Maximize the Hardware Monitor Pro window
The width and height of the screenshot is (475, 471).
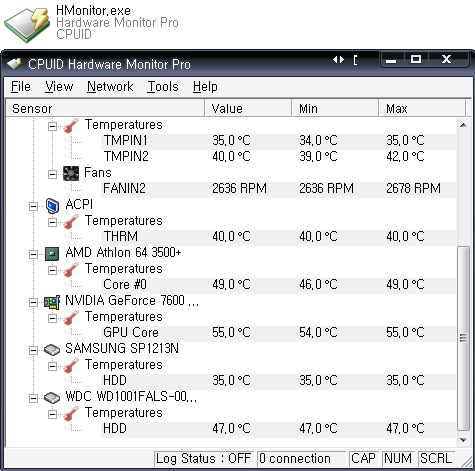416,60
